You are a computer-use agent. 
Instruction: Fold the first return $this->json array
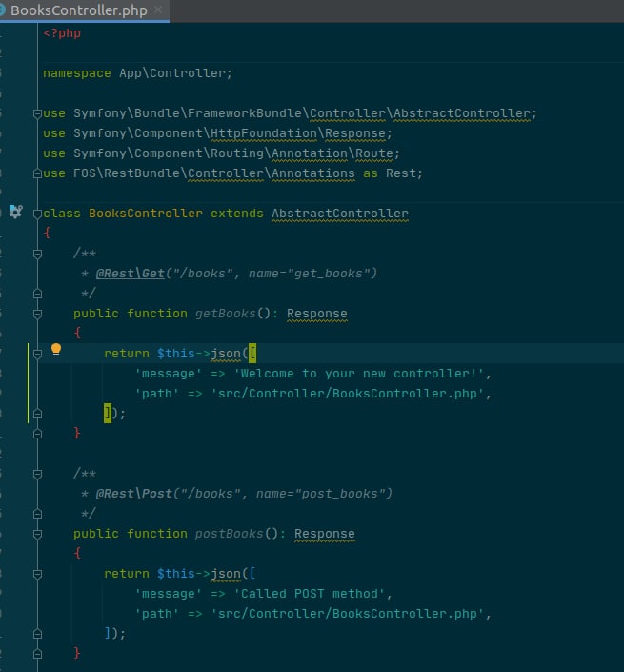click(x=37, y=354)
